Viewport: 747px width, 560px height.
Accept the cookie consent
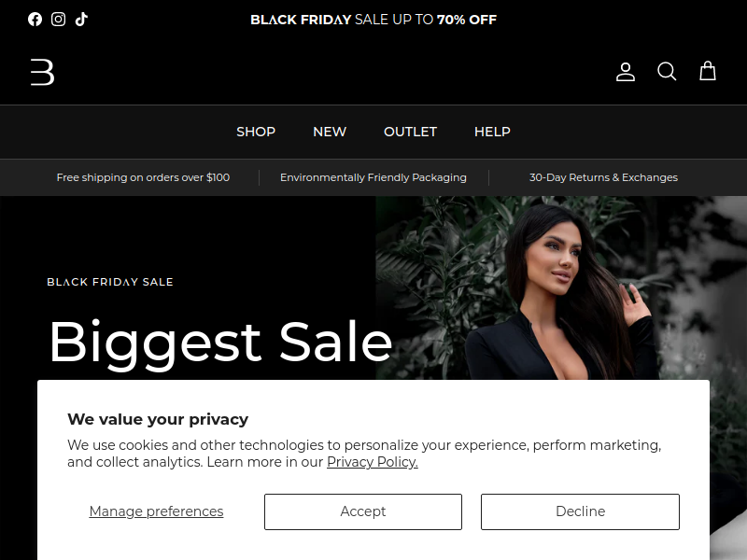[363, 511]
